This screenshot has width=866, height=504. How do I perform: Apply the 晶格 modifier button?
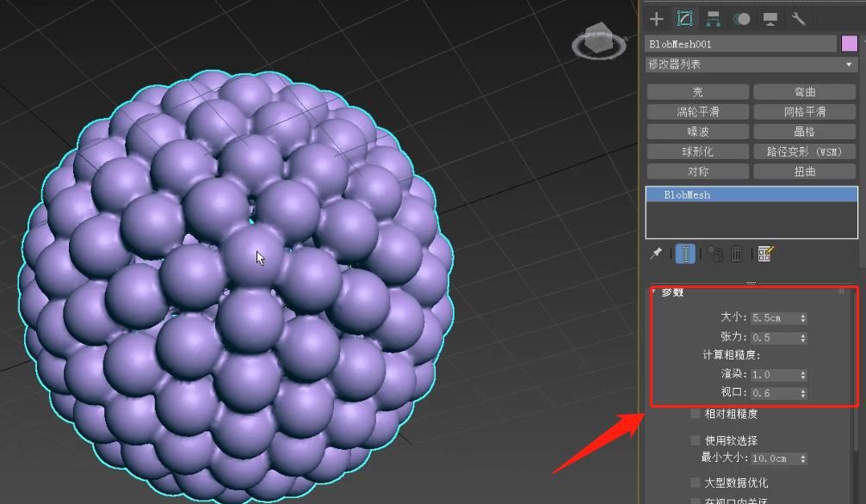805,132
